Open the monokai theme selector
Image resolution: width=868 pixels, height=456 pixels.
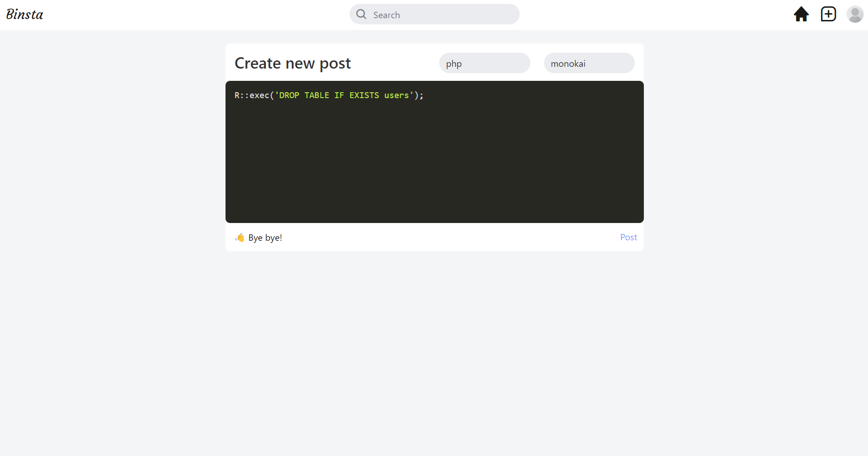588,63
